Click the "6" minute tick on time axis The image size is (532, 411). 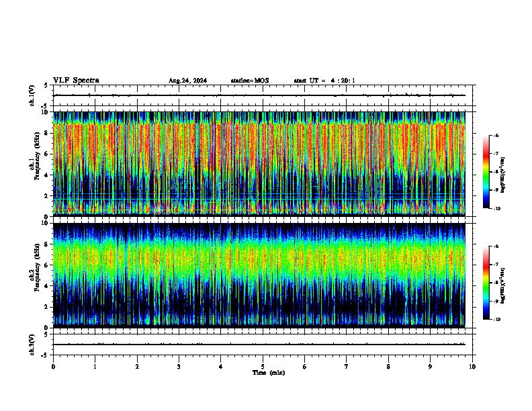pos(304,367)
